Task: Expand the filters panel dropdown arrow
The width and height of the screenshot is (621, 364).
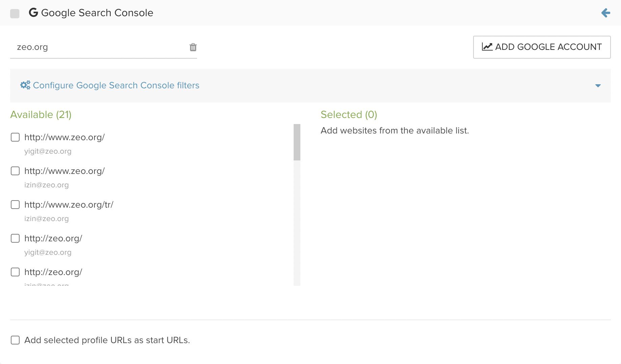Action: click(x=598, y=86)
